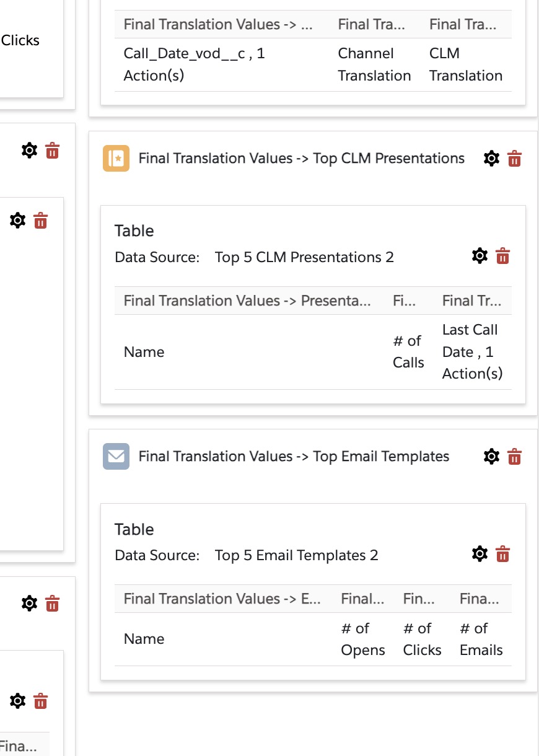Delete the Top Email Templates section
This screenshot has width=539, height=756.
pos(514,457)
